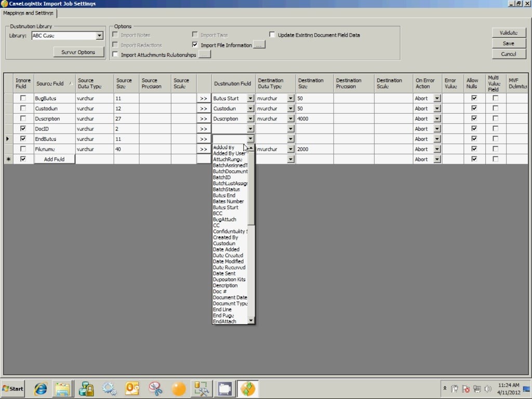Uncheck Import File Information option
The width and height of the screenshot is (532, 399).
click(x=195, y=45)
